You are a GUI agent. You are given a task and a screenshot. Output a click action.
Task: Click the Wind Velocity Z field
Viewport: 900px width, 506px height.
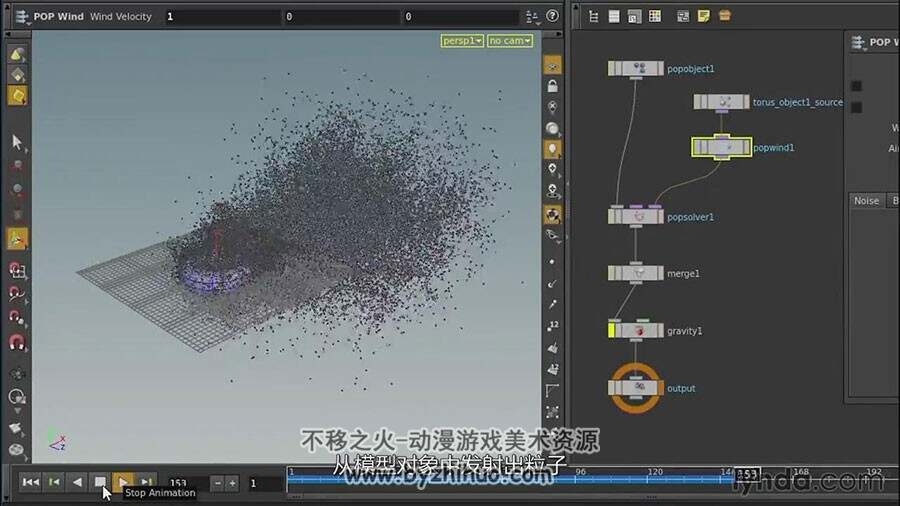[x=460, y=17]
